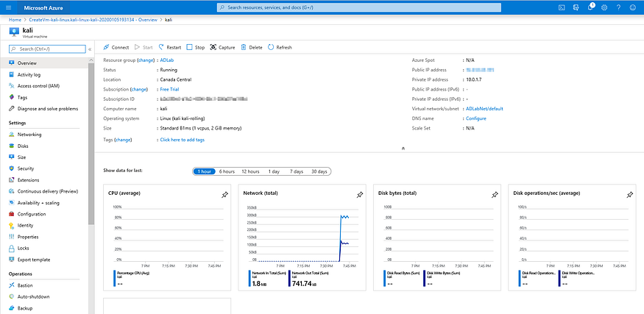Open the ADLab resource group link
This screenshot has width=644, height=314.
[166, 60]
